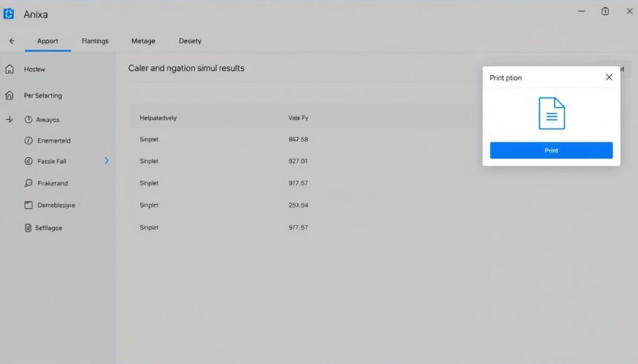Viewport: 638px width, 364px height.
Task: Click the Anixa app logo icon
Action: pos(9,14)
